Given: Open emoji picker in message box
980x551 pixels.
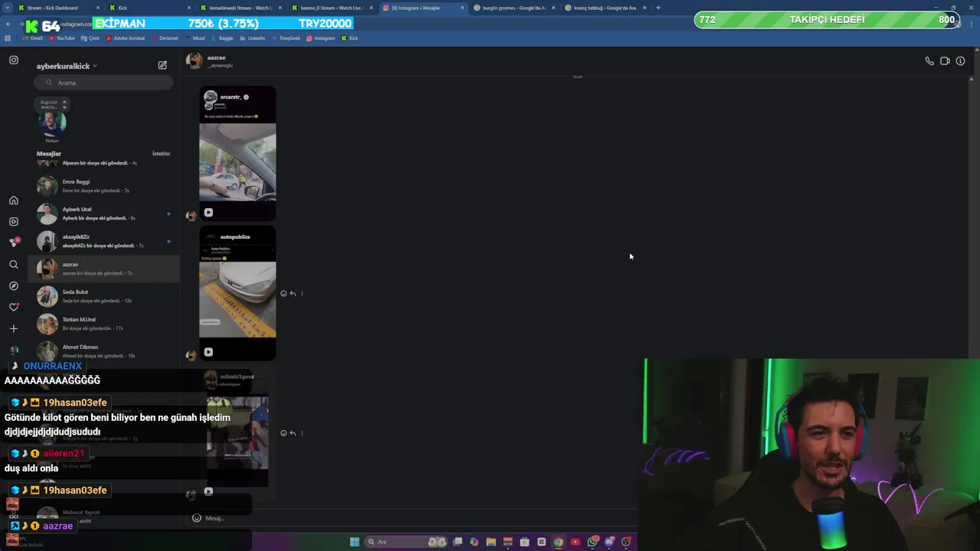Looking at the screenshot, I should point(197,518).
